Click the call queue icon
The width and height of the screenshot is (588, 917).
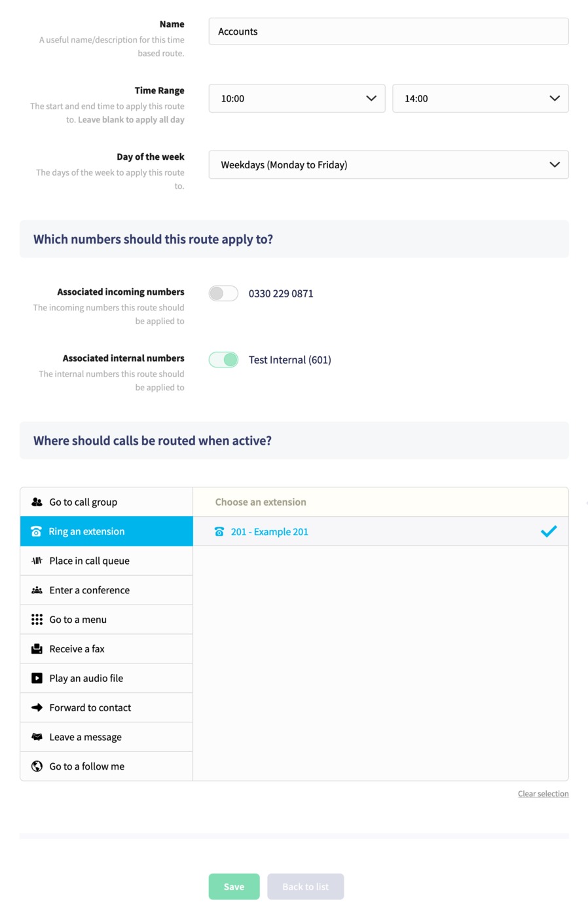(x=37, y=561)
